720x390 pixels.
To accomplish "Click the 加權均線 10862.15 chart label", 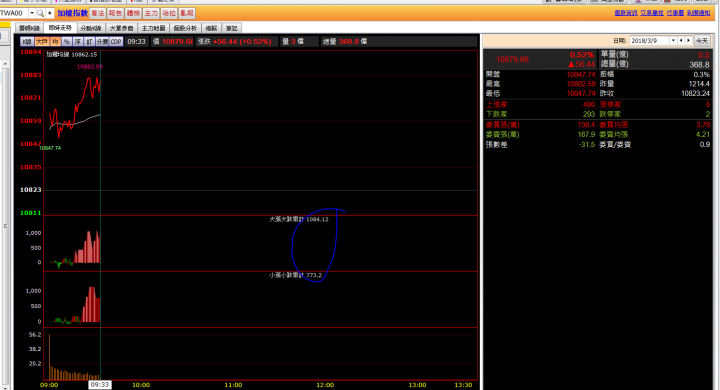I will [x=72, y=54].
